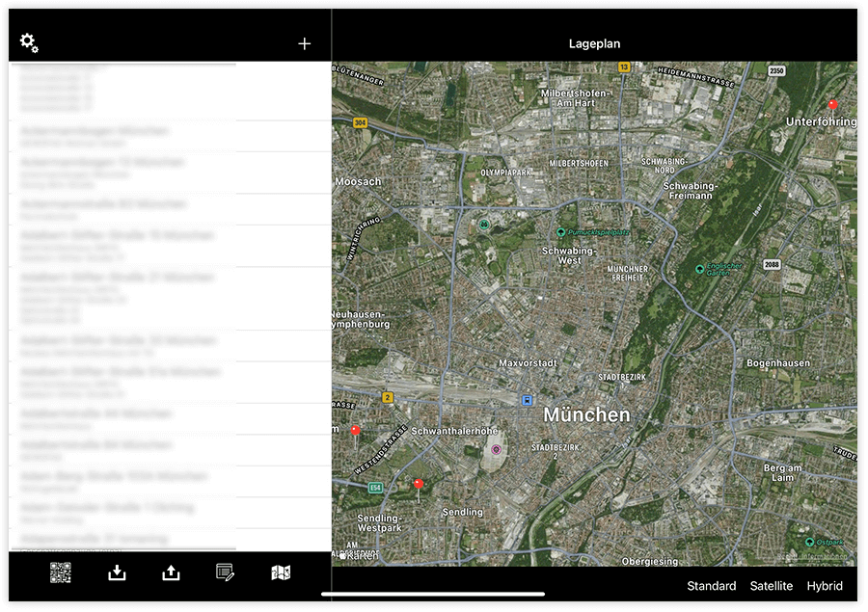
Task: Tap the red pin near Sendling
Action: point(417,484)
